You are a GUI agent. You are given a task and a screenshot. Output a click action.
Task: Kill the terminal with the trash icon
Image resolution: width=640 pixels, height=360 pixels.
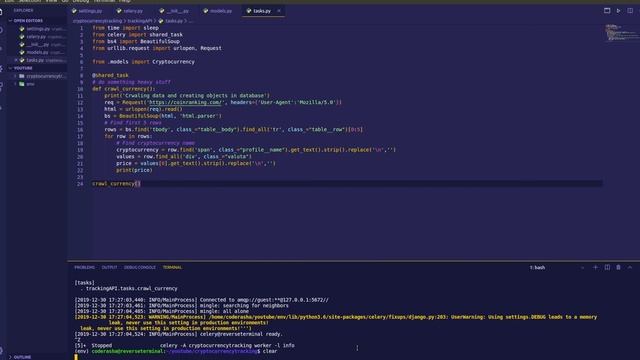(619, 267)
